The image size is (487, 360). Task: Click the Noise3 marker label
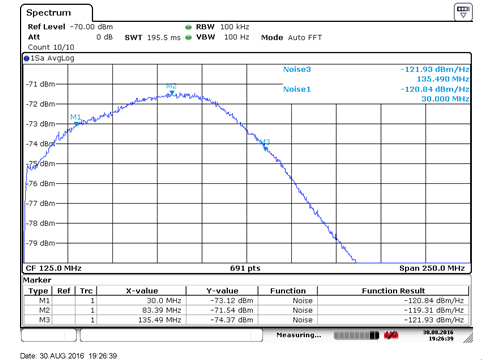297,69
